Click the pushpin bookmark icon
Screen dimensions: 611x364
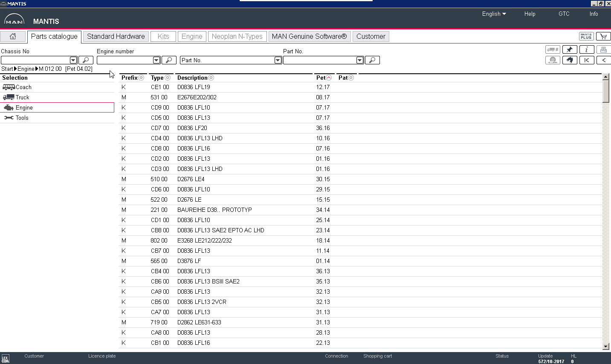pos(570,49)
